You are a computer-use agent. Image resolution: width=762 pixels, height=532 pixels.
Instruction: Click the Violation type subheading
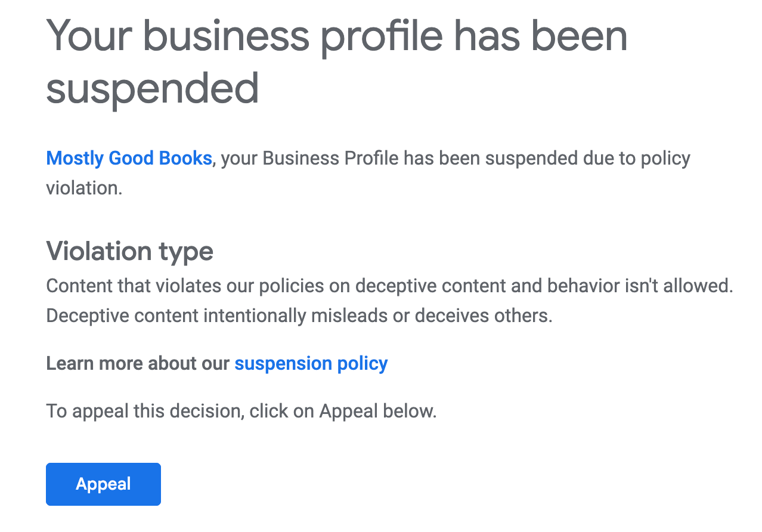(x=129, y=251)
